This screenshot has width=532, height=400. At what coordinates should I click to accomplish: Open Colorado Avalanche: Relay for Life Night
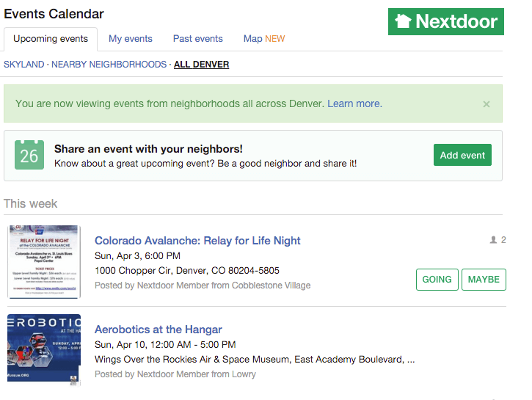(x=197, y=241)
